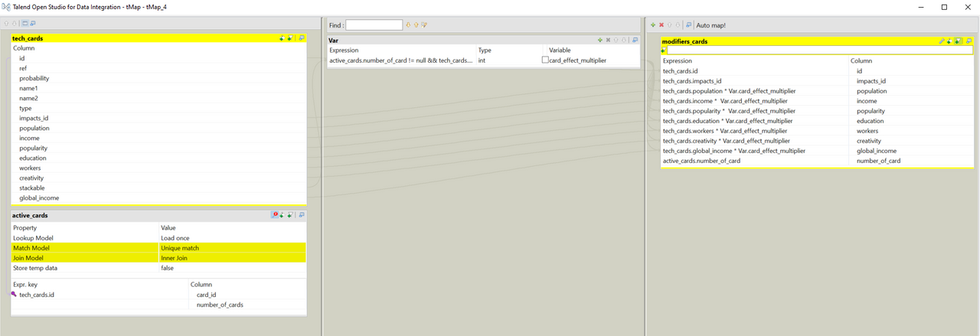Click inside the Find text field
980x336 pixels.
pyautogui.click(x=374, y=24)
